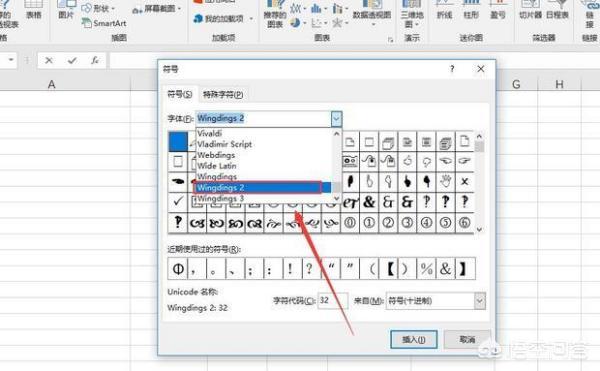This screenshot has width=600, height=371.
Task: Switch to the 特殊字符 tab
Action: pyautogui.click(x=223, y=94)
